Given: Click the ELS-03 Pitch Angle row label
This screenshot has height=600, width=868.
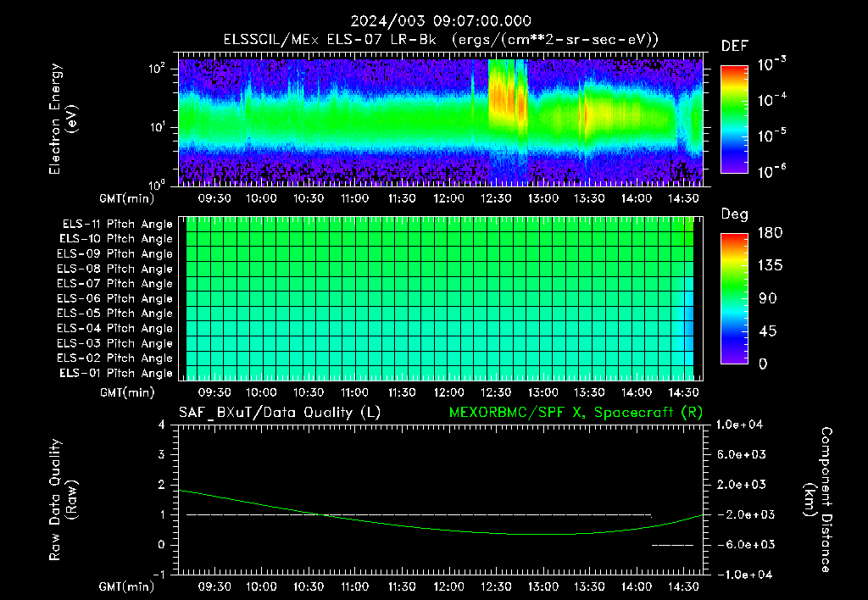Looking at the screenshot, I should pyautogui.click(x=115, y=343).
